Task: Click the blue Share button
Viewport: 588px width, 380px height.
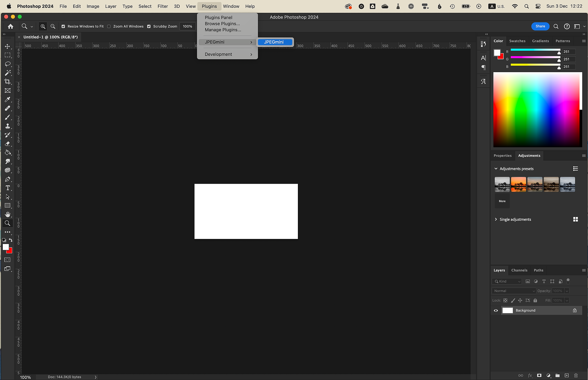Action: pyautogui.click(x=540, y=26)
